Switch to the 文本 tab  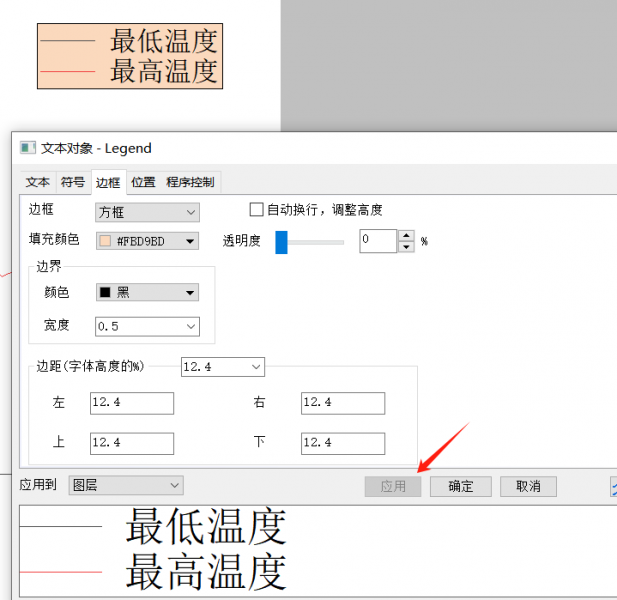(x=38, y=182)
